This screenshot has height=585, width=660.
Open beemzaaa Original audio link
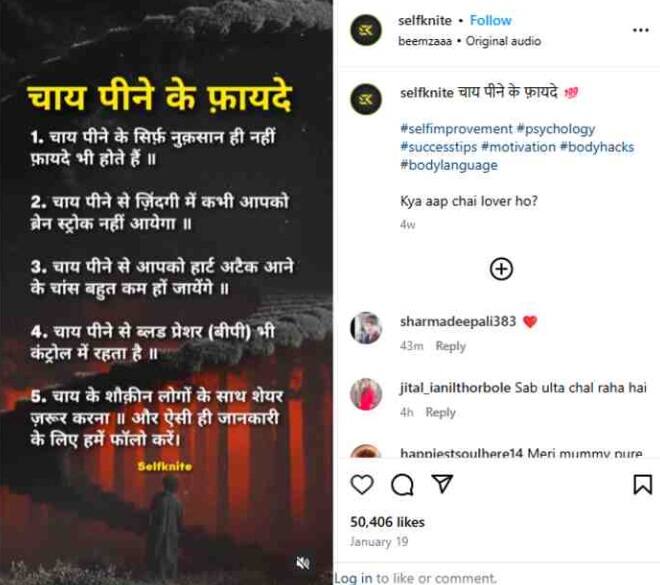pyautogui.click(x=469, y=41)
